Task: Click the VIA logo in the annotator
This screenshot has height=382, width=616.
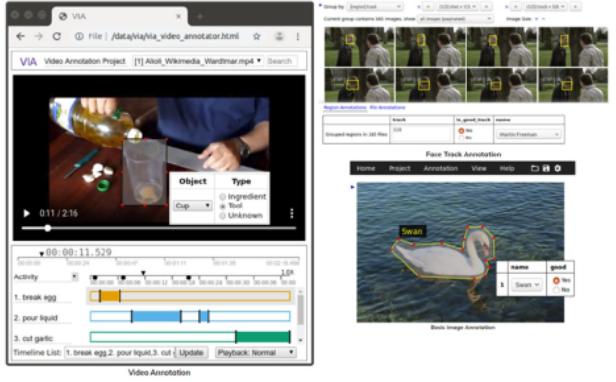Action: pos(28,62)
